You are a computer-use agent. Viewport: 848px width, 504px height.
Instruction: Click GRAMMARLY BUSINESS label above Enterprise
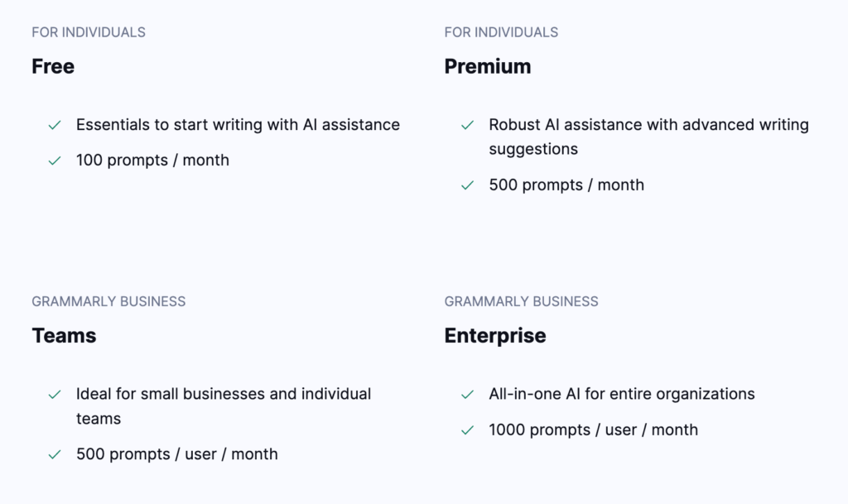(521, 301)
